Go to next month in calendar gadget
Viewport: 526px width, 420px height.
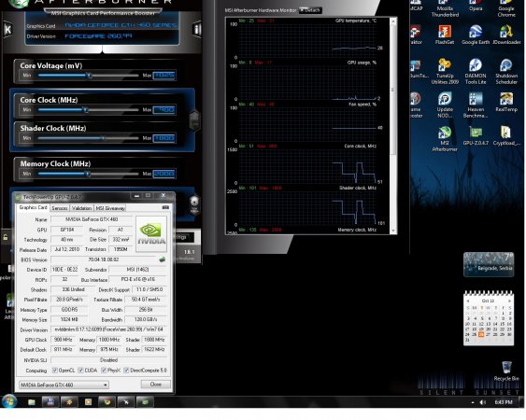click(509, 301)
